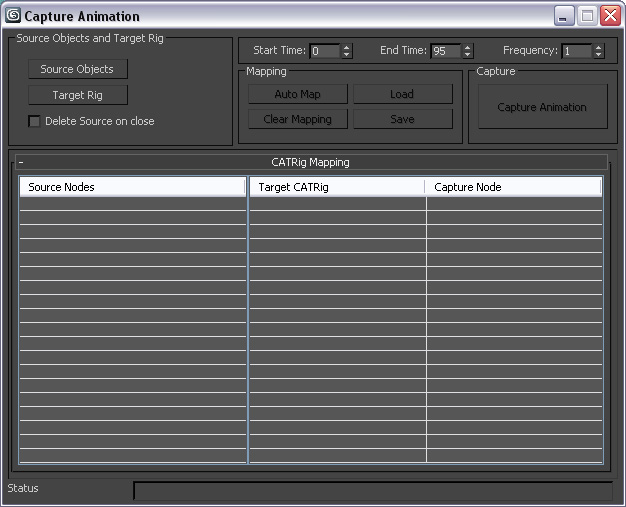Collapse the CATRig Mapping rollout
The image size is (626, 507).
[x=311, y=162]
